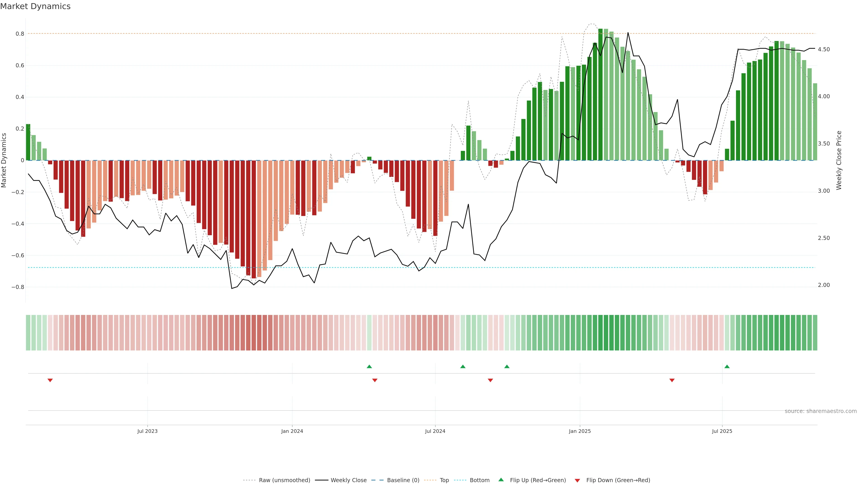Click the Top legend label
This screenshot has width=868, height=488.
[x=444, y=480]
